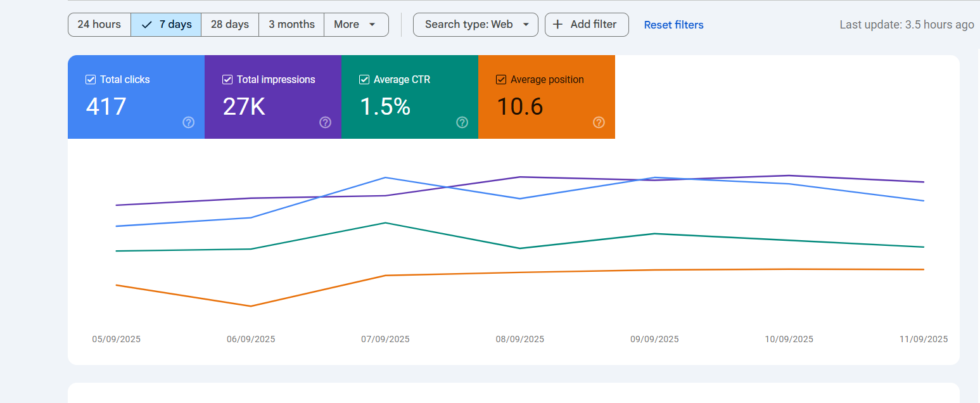Disable the Average CTR checkbox
Image resolution: width=980 pixels, height=403 pixels.
point(364,80)
